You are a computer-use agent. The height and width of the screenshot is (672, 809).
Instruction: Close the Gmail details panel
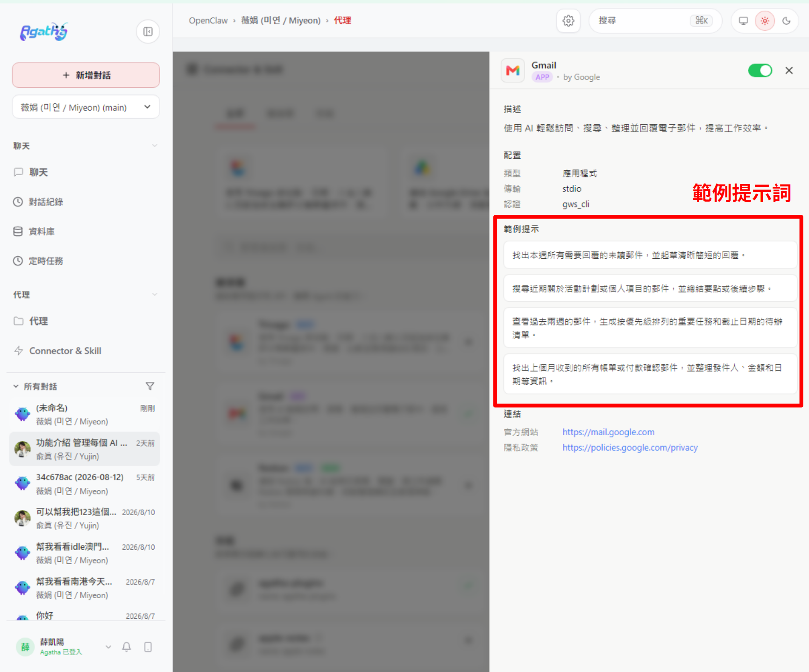tap(789, 71)
